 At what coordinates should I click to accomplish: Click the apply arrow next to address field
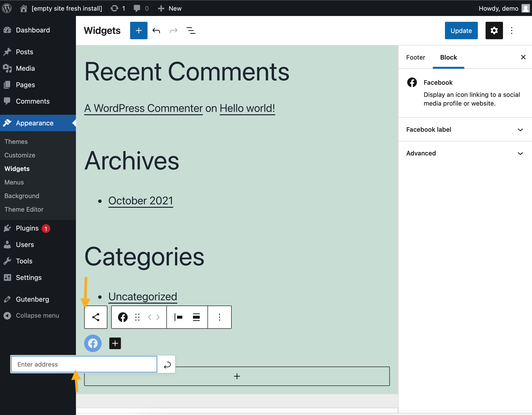pos(167,364)
